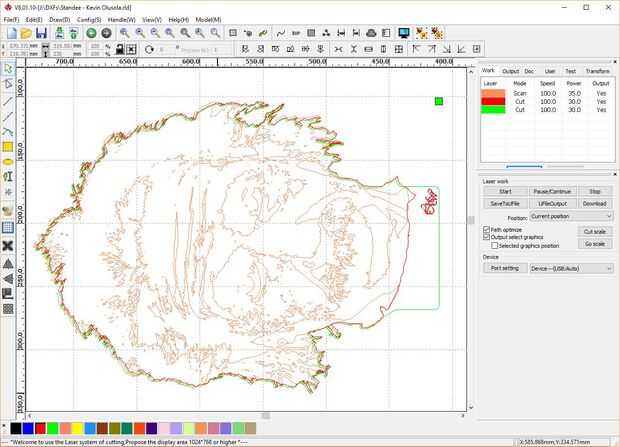Image resolution: width=620 pixels, height=447 pixels.
Task: Switch to the Output tab
Action: point(510,71)
